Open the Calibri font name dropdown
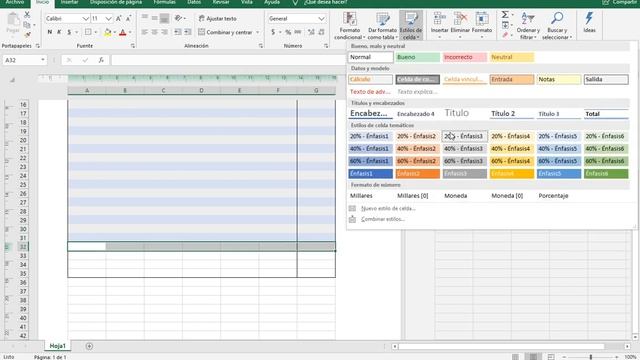Image resolution: width=640 pixels, height=360 pixels. pyautogui.click(x=85, y=19)
